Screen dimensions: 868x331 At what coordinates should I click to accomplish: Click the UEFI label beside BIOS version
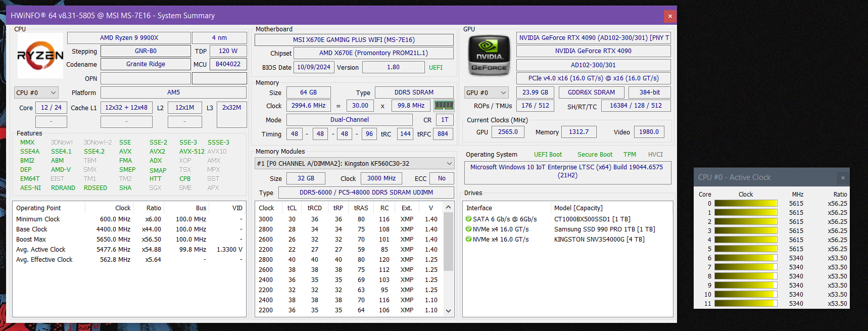(x=436, y=68)
